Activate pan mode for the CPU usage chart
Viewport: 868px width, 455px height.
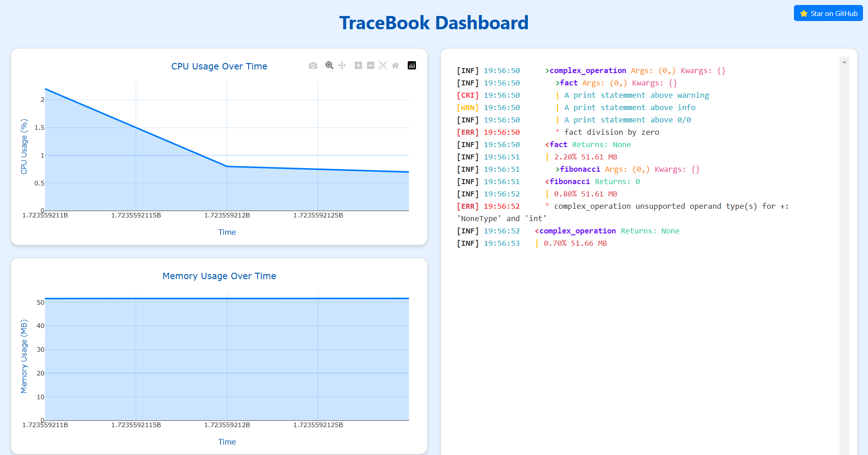tap(341, 65)
